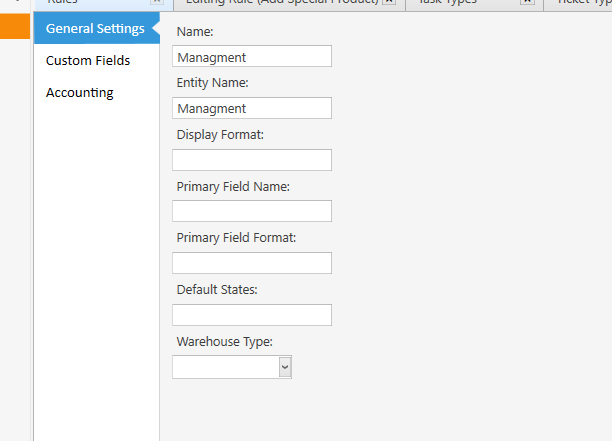Click the Default States input field
Viewport: 612px width, 441px height.
click(x=252, y=315)
